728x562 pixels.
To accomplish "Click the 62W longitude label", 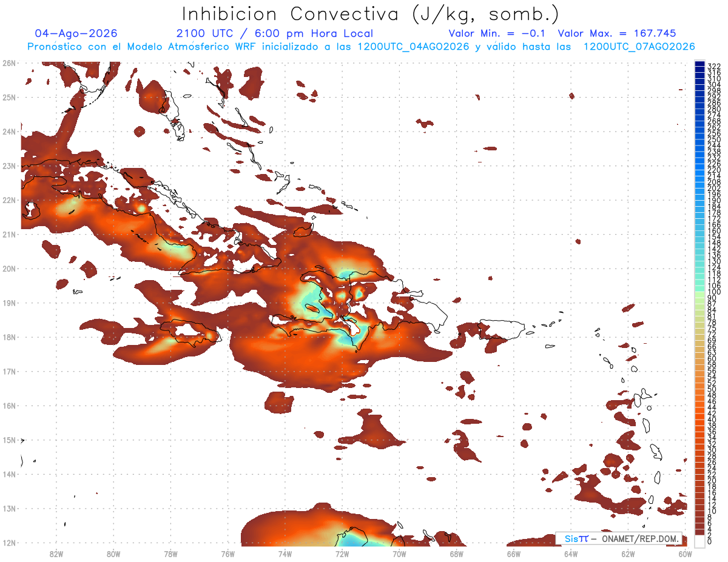I will 629,554.
